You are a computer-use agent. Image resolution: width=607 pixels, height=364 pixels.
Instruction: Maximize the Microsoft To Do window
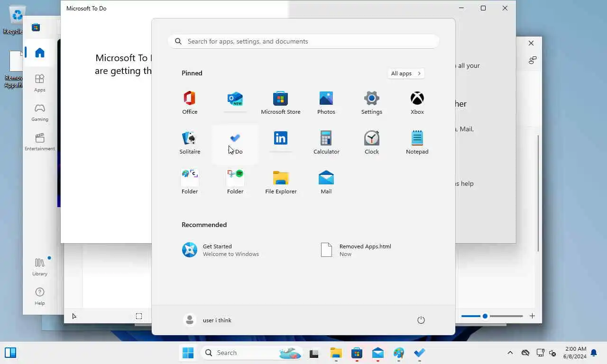(483, 8)
